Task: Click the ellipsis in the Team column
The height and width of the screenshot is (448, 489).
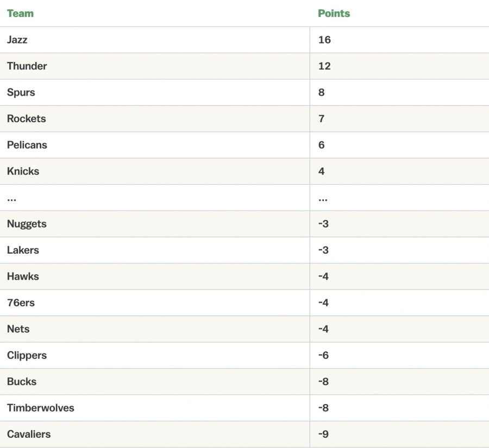Action: click(11, 199)
